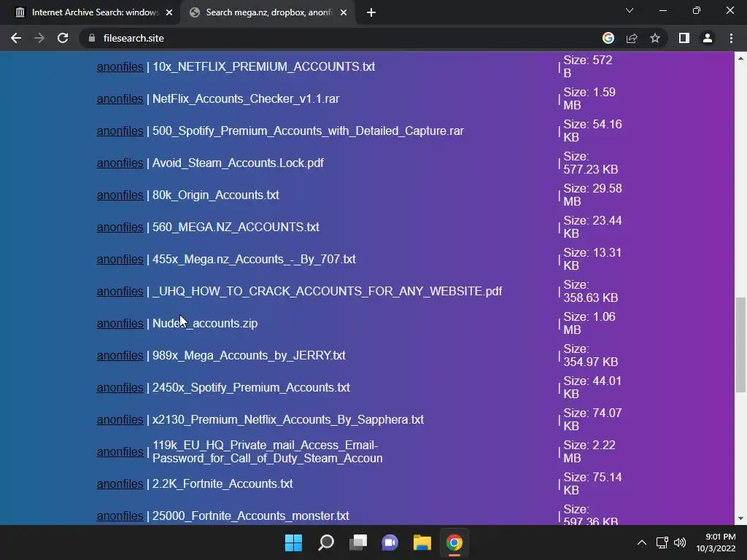Click the scrollbar down arrow
This screenshot has height=560, width=747.
point(740,518)
